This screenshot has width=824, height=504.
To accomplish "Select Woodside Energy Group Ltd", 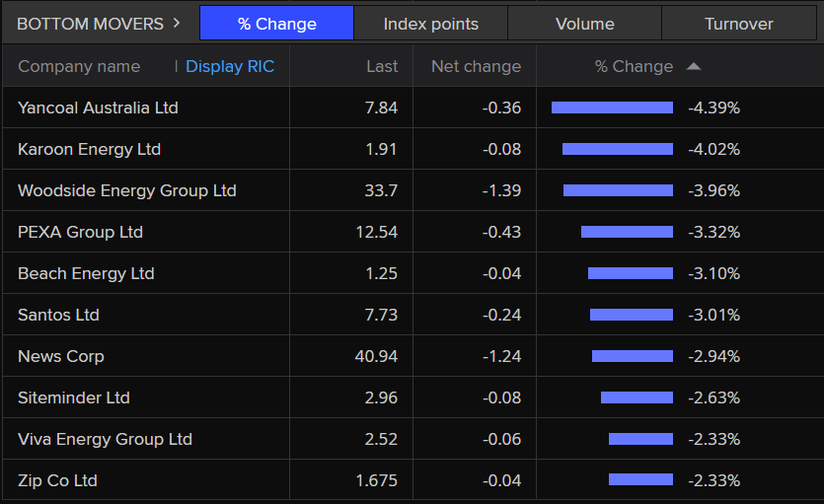I will point(127,190).
